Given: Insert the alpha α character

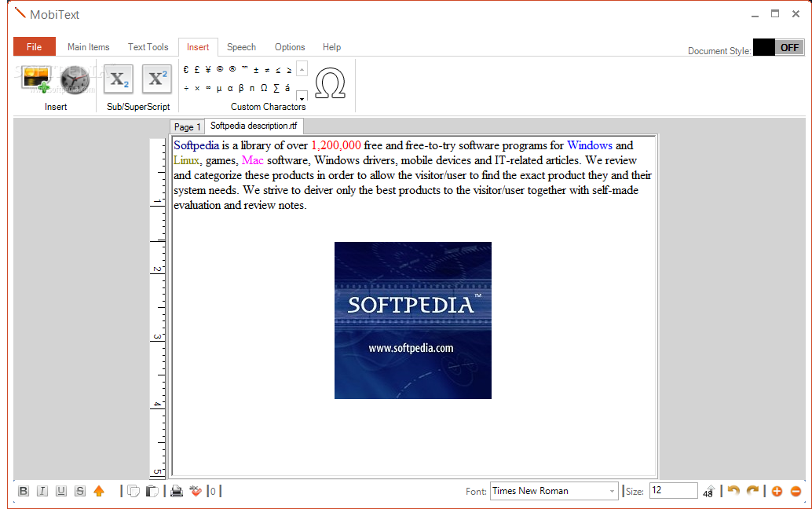Looking at the screenshot, I should [230, 89].
